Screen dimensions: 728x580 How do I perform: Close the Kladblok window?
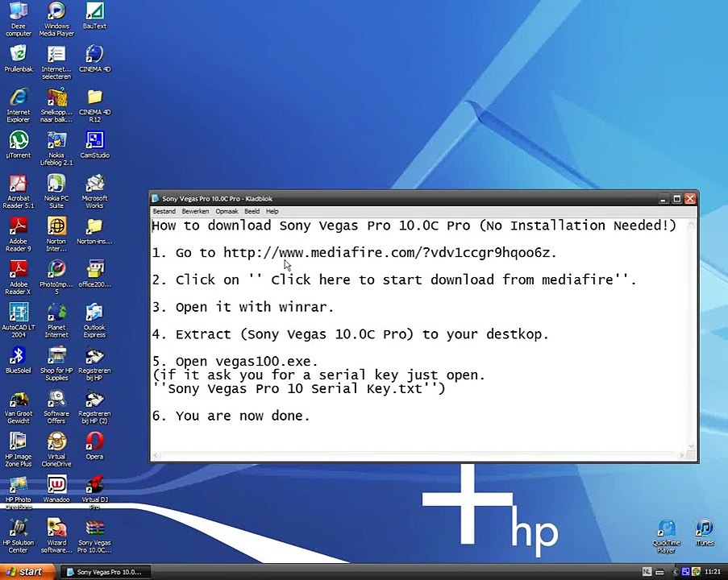click(690, 199)
